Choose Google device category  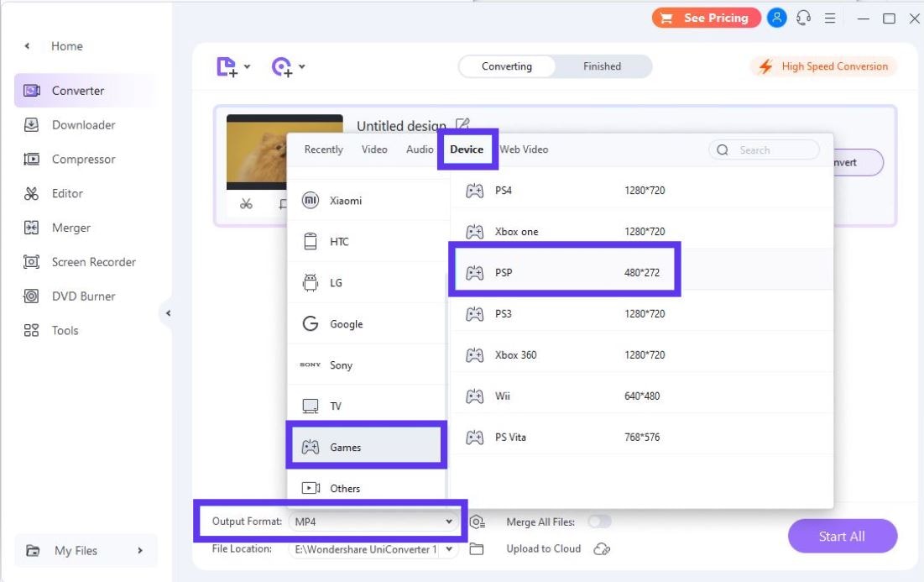pyautogui.click(x=367, y=323)
